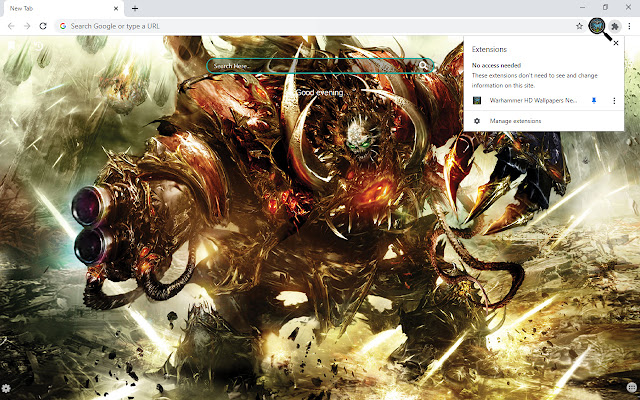Open the apps grid icon on page
640x400 pixels.
tap(631, 387)
